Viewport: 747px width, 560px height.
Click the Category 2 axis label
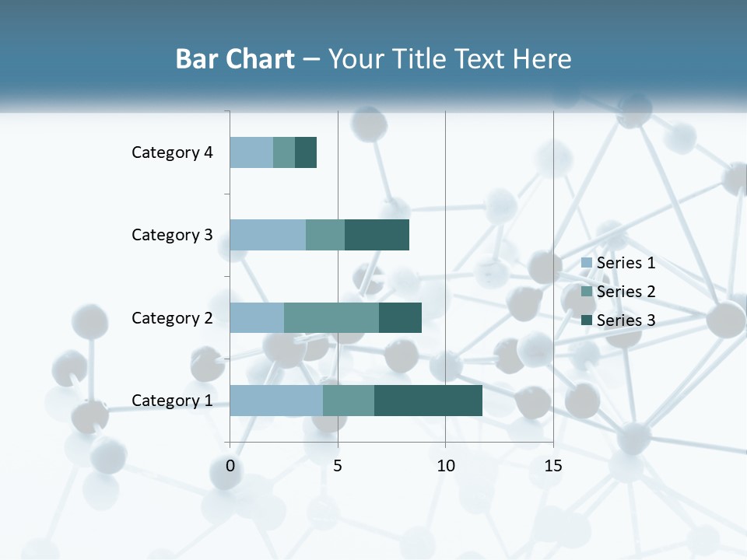(172, 317)
